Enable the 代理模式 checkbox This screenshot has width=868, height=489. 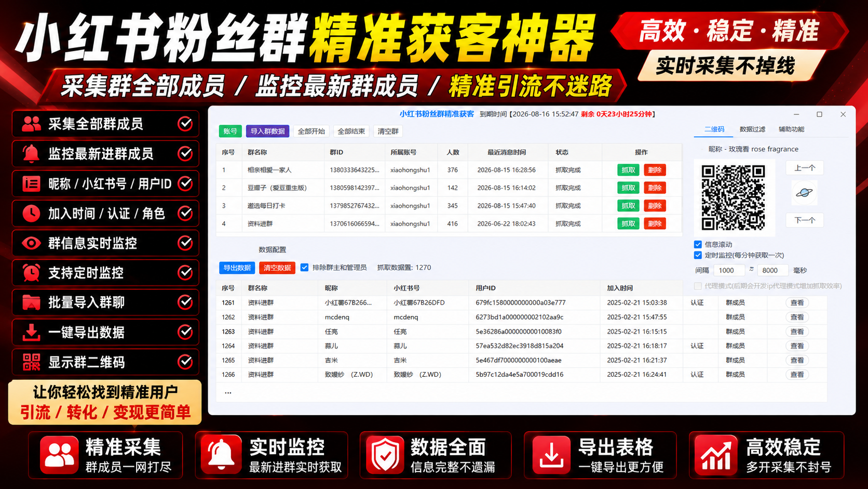(698, 286)
